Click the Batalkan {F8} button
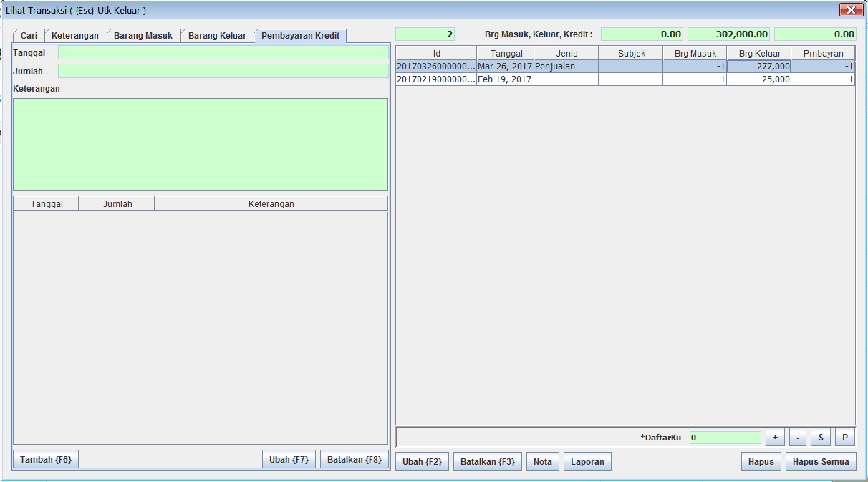This screenshot has width=868, height=482. (355, 460)
